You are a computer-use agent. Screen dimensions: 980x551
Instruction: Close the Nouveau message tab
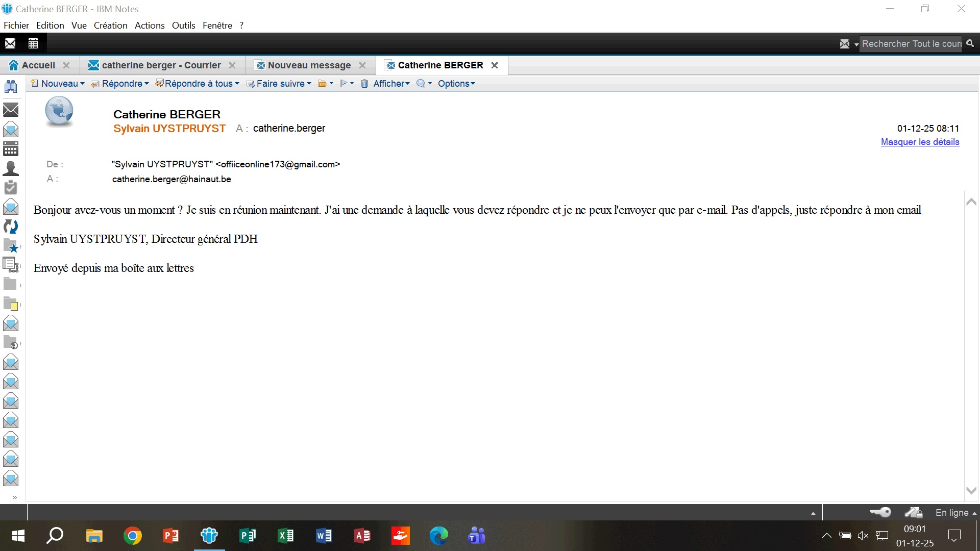coord(362,65)
